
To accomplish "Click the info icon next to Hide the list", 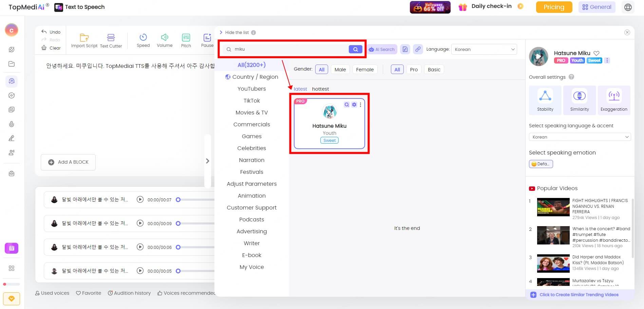I will click(253, 33).
